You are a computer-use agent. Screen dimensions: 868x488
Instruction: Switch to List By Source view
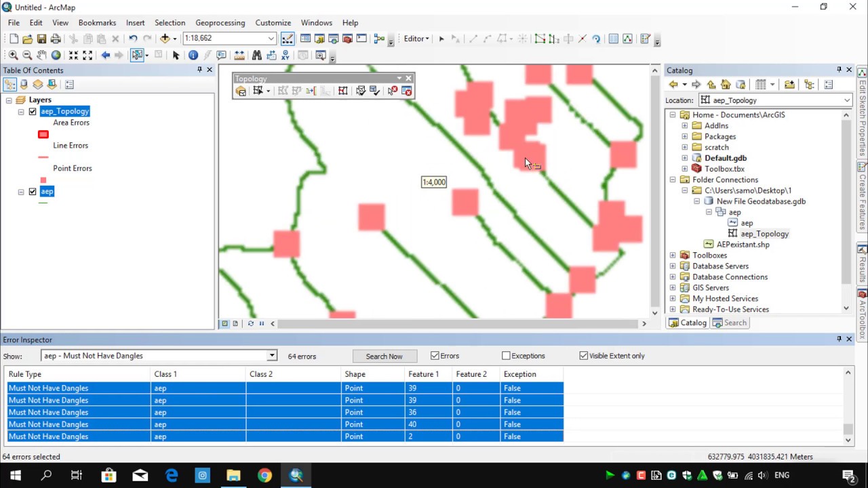pyautogui.click(x=24, y=85)
